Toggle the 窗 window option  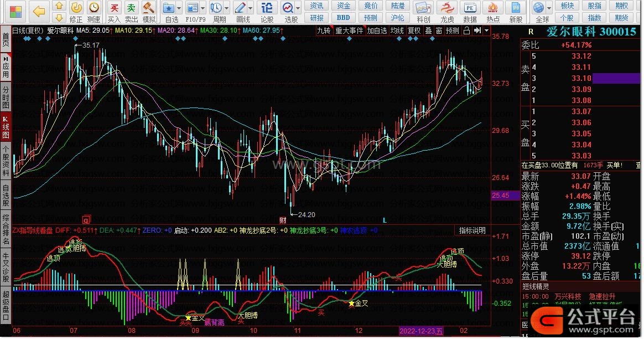click(439, 30)
